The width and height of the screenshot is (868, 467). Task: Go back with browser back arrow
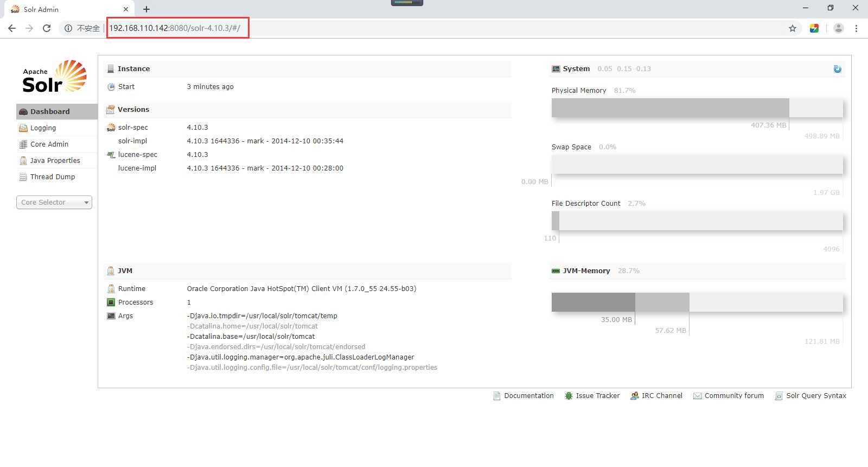12,28
